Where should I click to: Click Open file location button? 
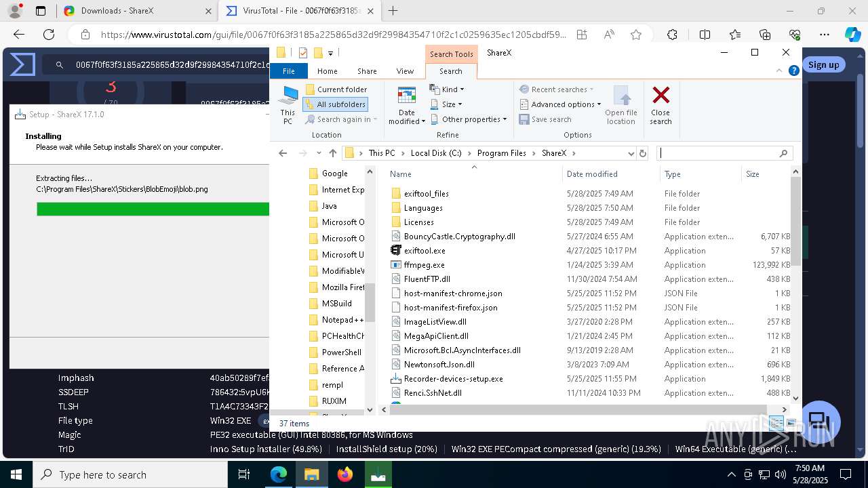click(620, 106)
